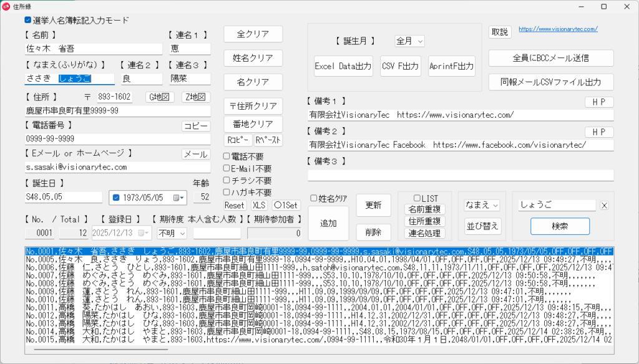Viewport: 639px width, 364px height.
Task: Click the 検索 search button
Action: click(560, 226)
